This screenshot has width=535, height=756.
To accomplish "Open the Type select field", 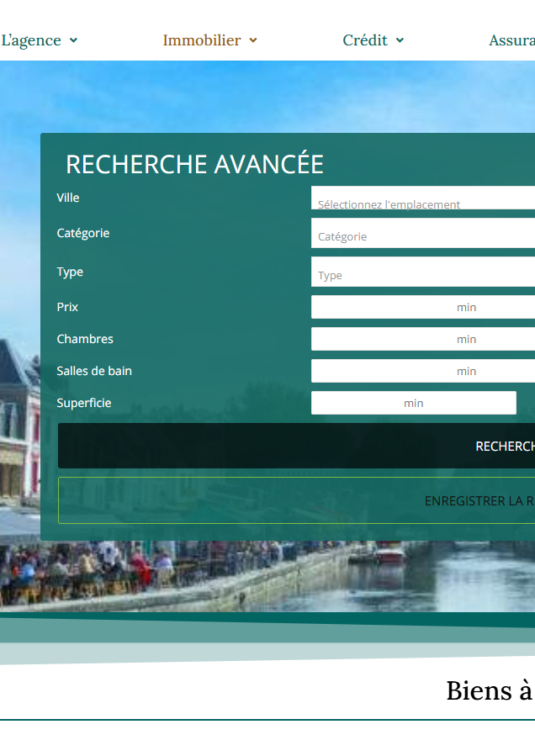I will [423, 272].
